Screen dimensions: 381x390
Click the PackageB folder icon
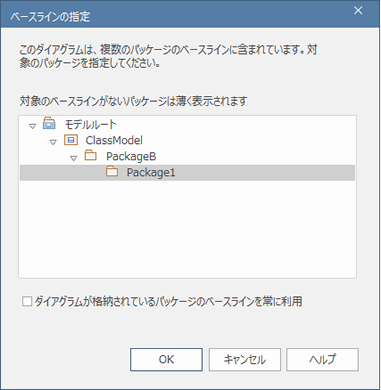91,156
